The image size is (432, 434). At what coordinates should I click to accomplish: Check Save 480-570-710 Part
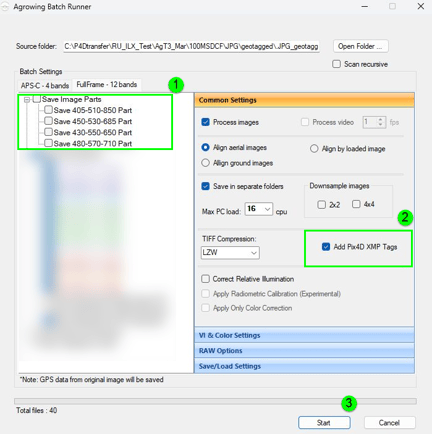48,143
